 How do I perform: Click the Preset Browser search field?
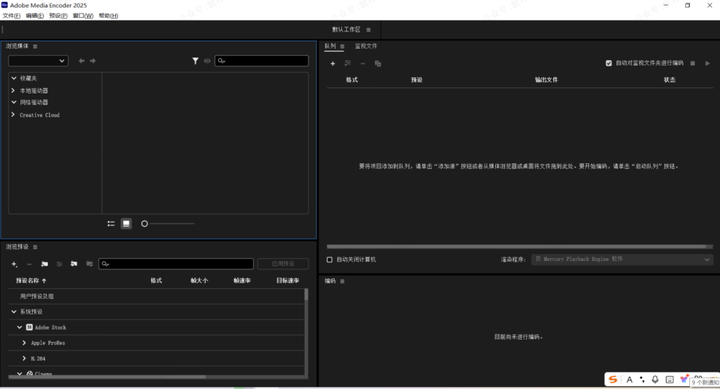(x=176, y=264)
